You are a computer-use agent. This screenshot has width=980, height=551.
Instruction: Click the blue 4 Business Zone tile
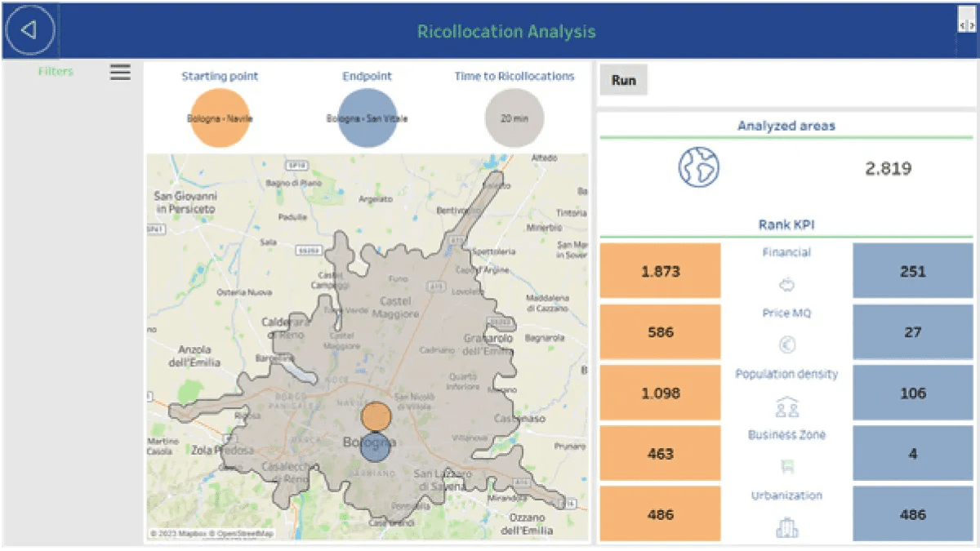click(x=913, y=453)
